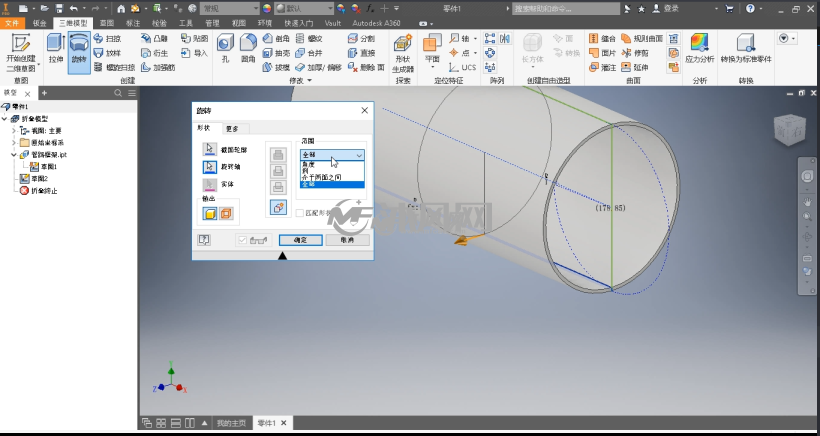The width and height of the screenshot is (820, 436).
Task: Choose the 拔模 (Draft) tool
Action: [x=276, y=67]
